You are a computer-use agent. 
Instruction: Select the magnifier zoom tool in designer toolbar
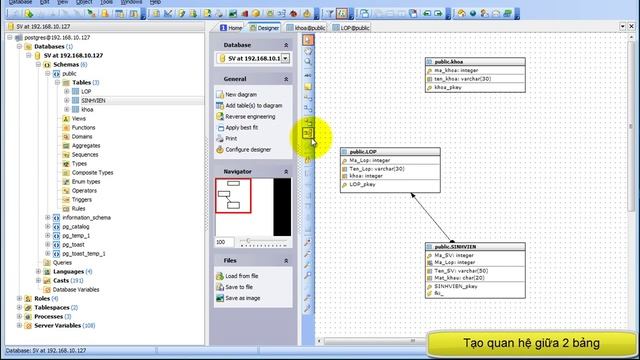(308, 62)
